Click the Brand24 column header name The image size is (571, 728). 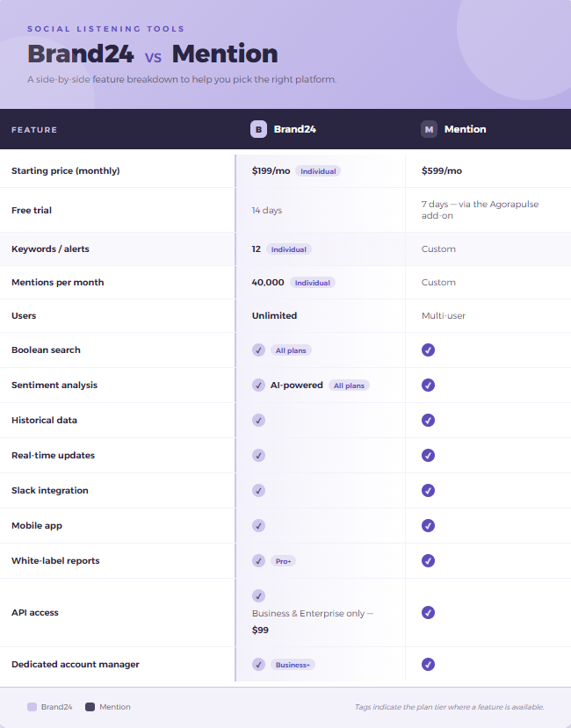295,129
